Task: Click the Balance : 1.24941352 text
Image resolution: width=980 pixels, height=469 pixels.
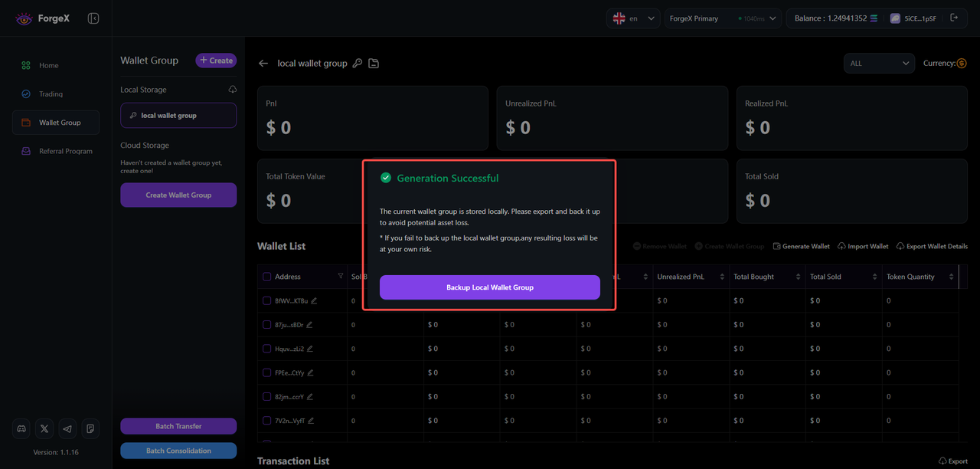Action: 831,18
